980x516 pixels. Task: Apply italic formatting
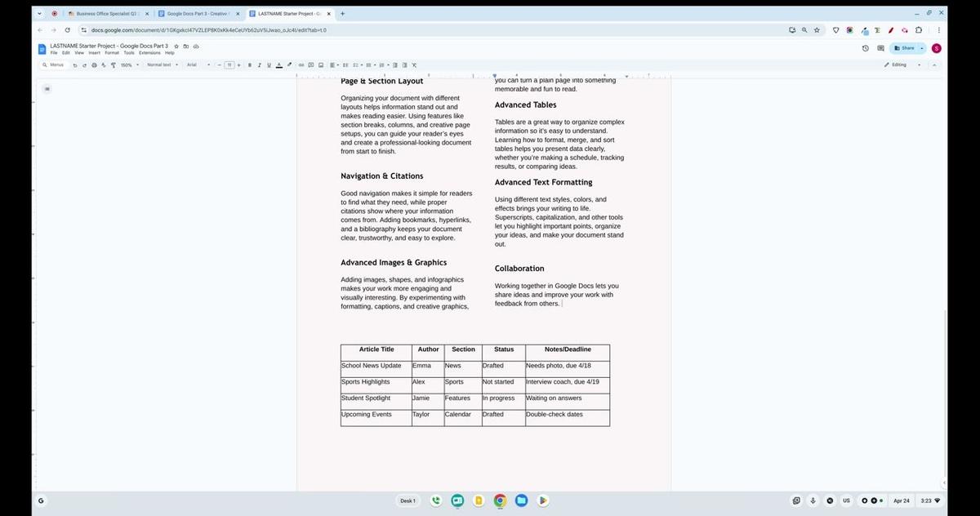coord(260,64)
